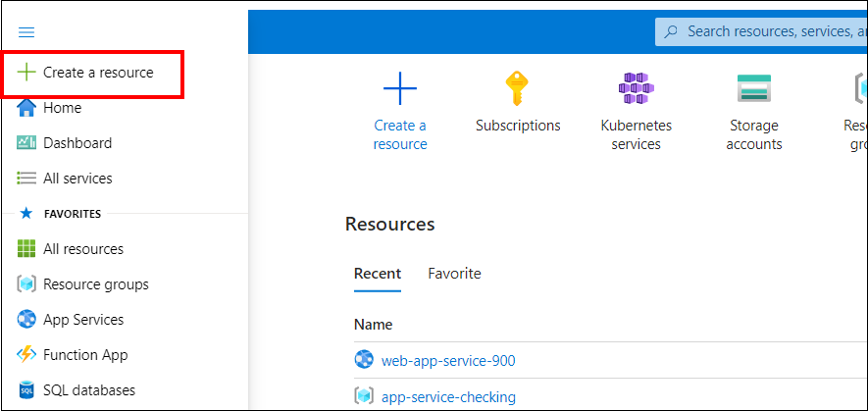Open Resource groups from favorites
868x411 pixels.
[96, 284]
